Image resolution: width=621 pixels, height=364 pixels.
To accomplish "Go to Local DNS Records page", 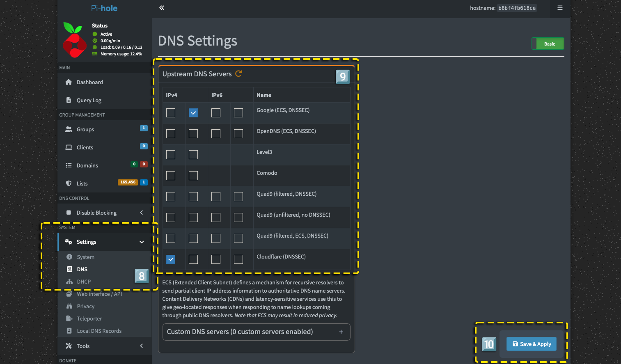I will 99,331.
